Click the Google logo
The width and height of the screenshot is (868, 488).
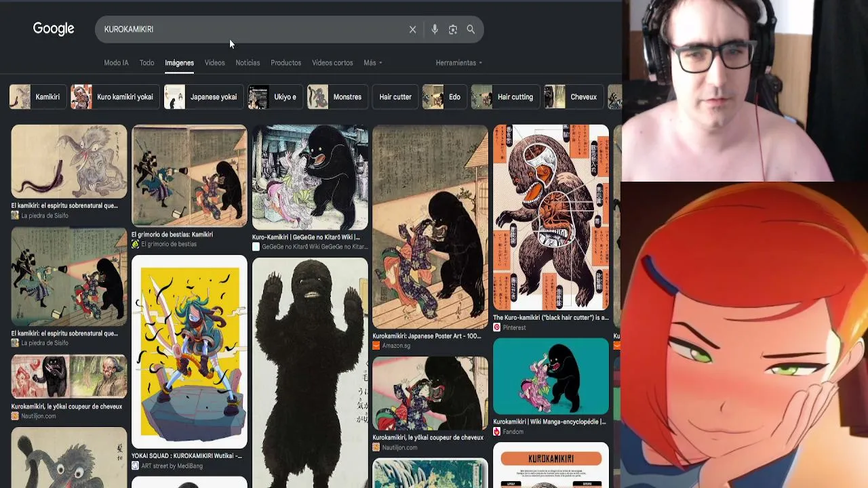coord(54,29)
